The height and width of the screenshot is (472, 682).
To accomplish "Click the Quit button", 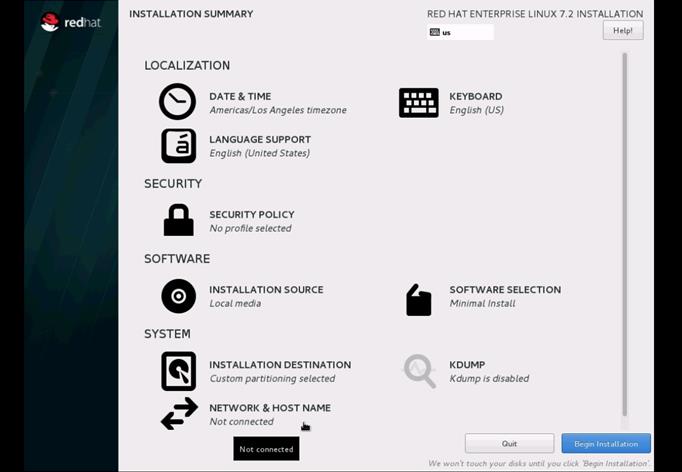I will click(509, 444).
